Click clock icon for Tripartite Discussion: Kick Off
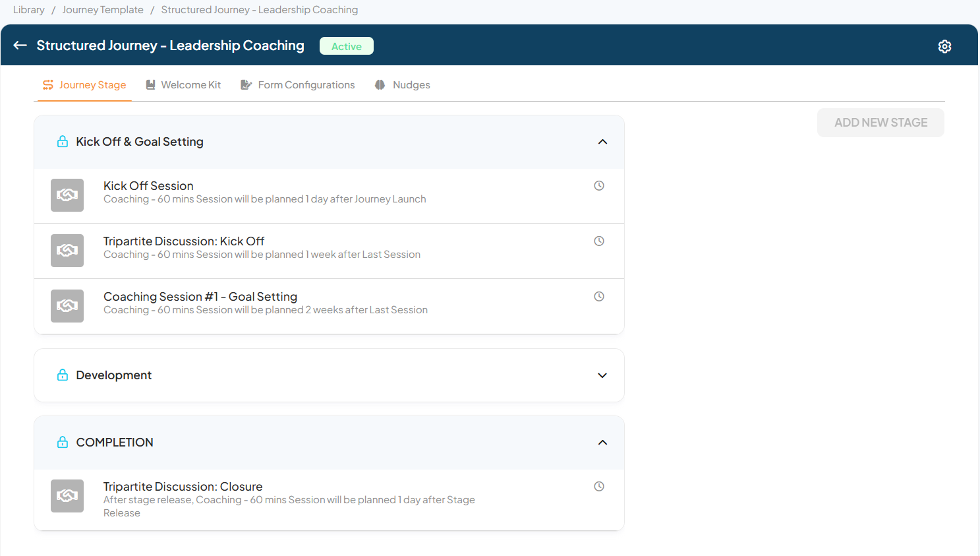 point(599,241)
